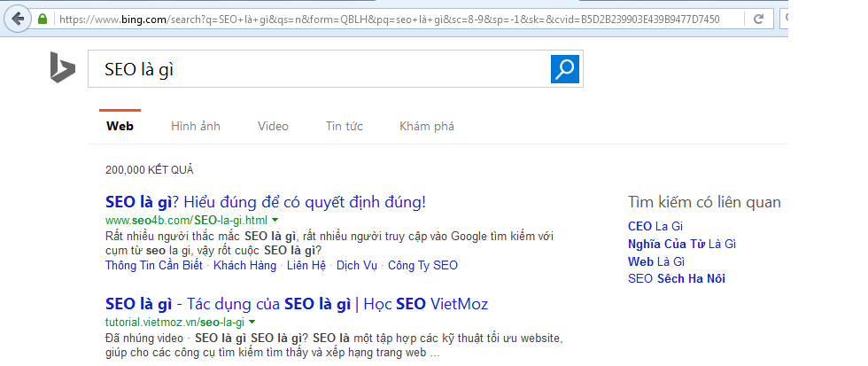Open the Thông Tin Cần Biết sublink
Image resolution: width=868 pixels, height=366 pixels.
point(154,266)
